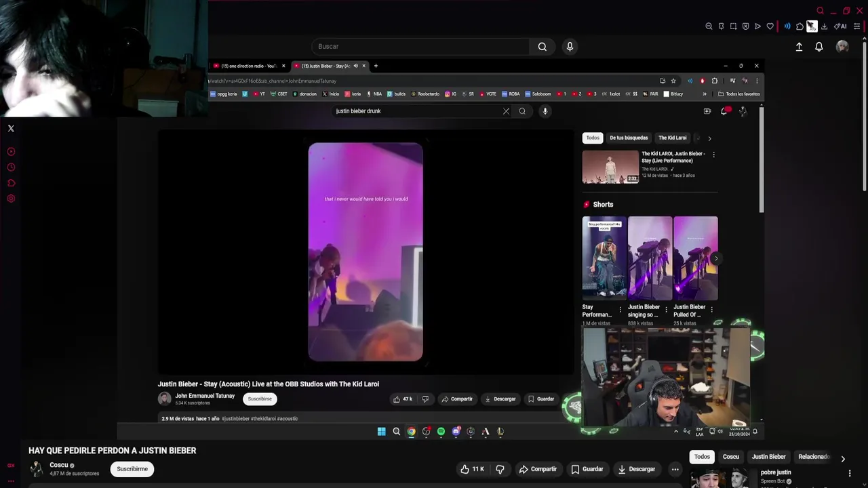
Task: Dislike the Coscu video
Action: pyautogui.click(x=500, y=469)
